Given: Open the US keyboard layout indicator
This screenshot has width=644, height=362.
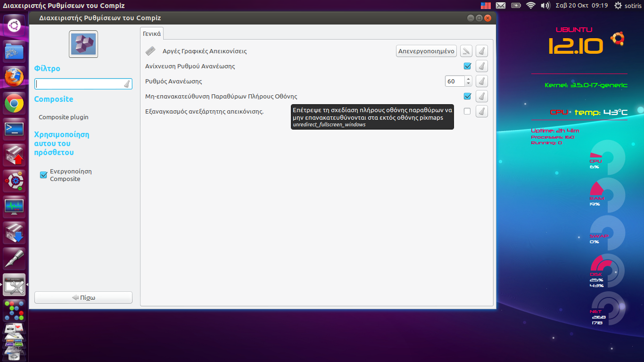Looking at the screenshot, I should (x=486, y=6).
